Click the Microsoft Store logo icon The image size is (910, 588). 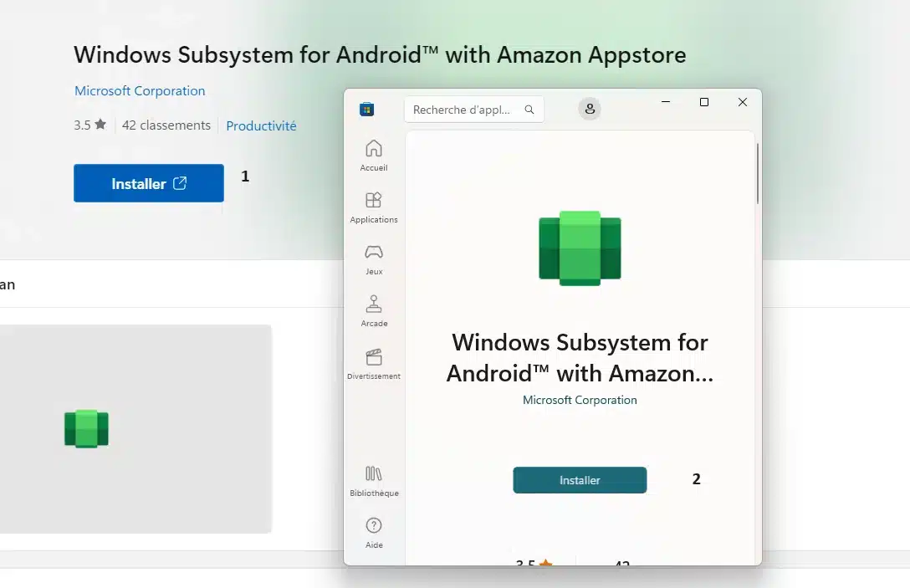pyautogui.click(x=367, y=109)
